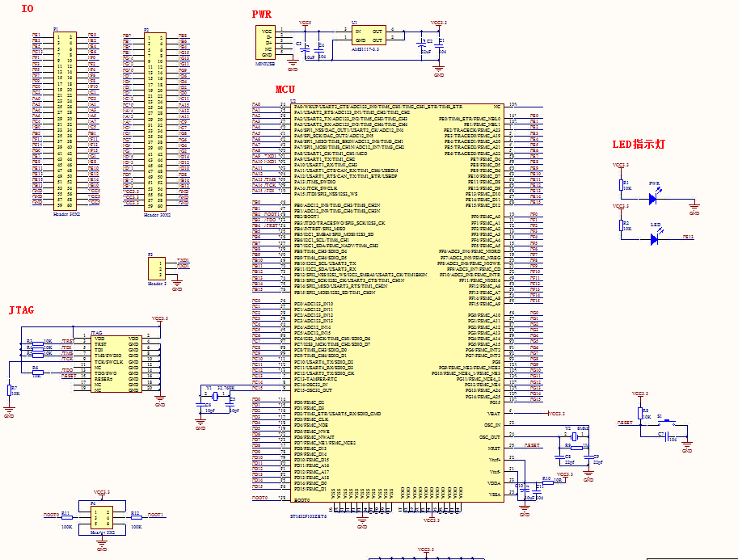Select resistor R11 marked 100K

coord(67,517)
